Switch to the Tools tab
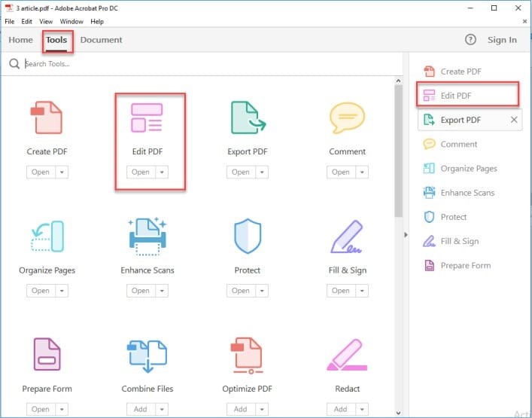This screenshot has height=418, width=532. click(56, 41)
